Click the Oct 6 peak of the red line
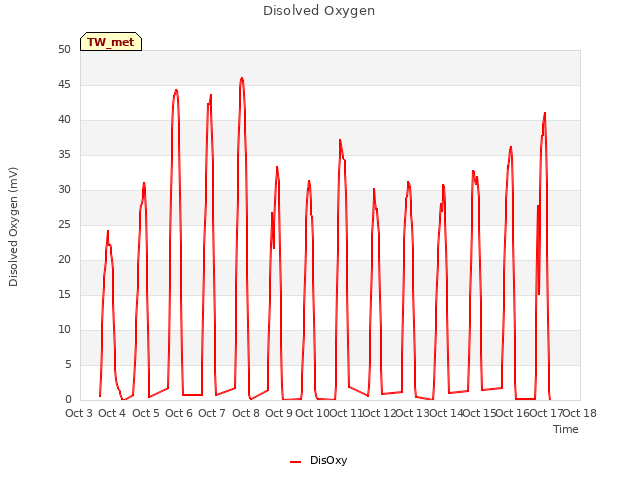The height and width of the screenshot is (480, 640). pos(176,90)
